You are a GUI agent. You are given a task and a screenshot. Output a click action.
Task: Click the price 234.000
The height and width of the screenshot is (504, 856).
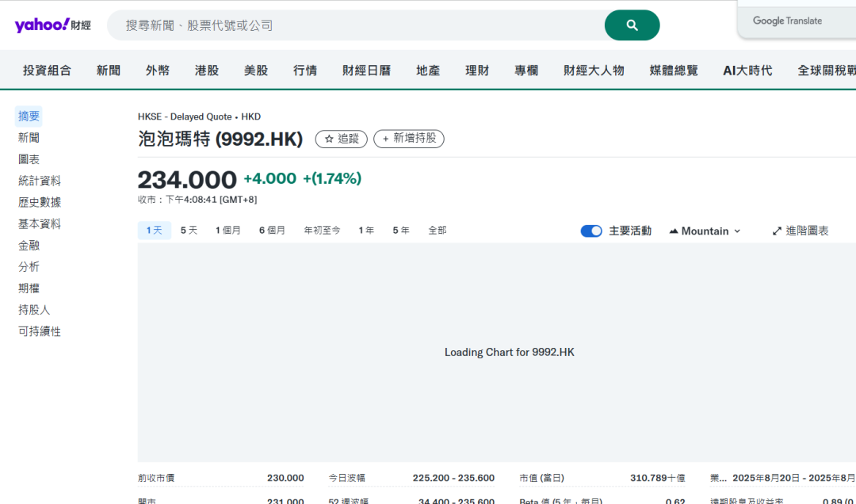pyautogui.click(x=187, y=180)
